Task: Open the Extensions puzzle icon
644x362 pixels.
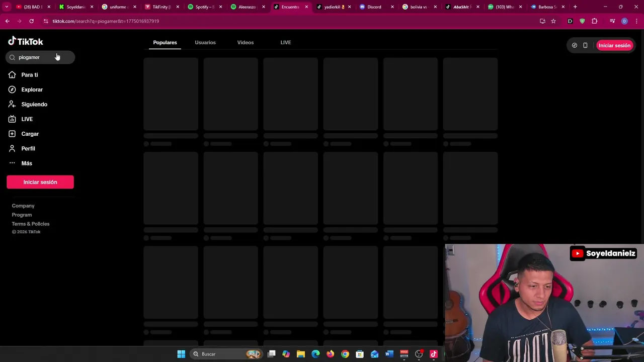Action: tap(595, 21)
